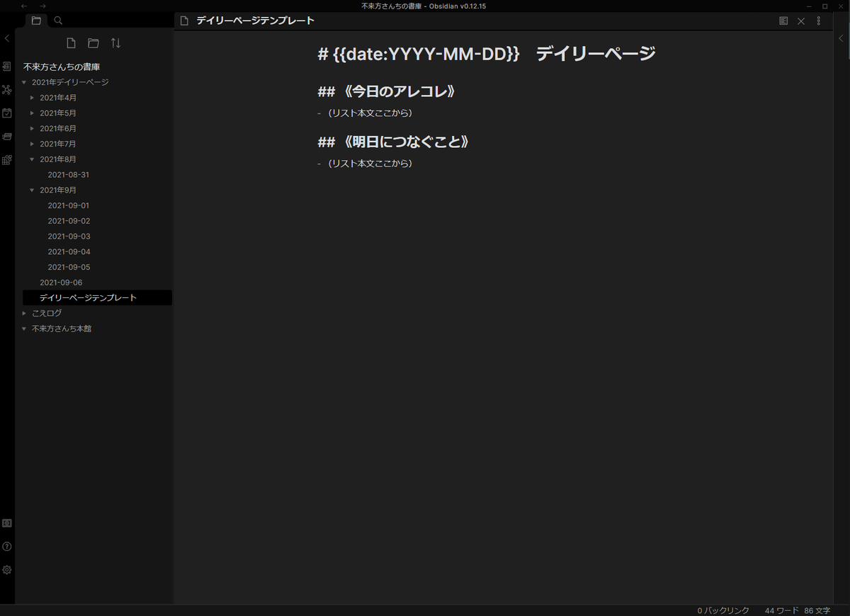
Task: Switch to preview mode icon in the note header
Action: pyautogui.click(x=783, y=21)
